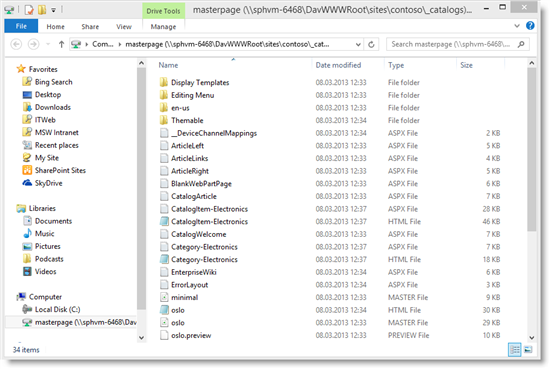Screen dimensions: 550x369
Task: Open the Help question mark icon
Action: 530,26
